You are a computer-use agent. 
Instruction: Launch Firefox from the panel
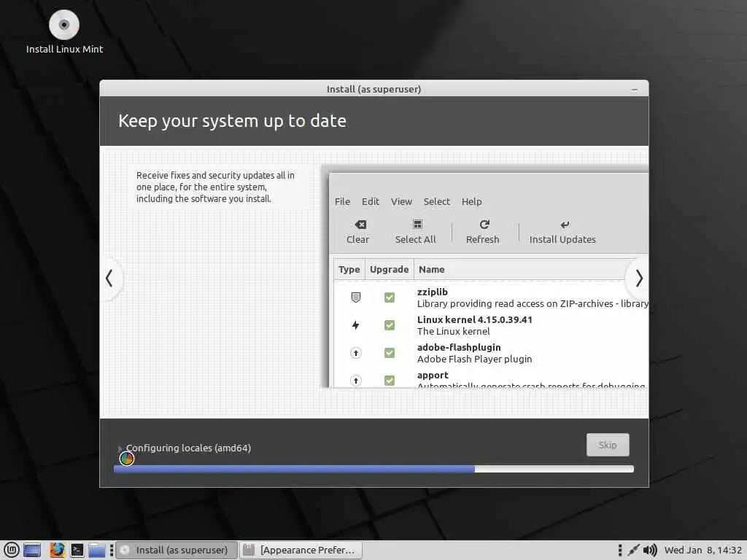click(57, 550)
